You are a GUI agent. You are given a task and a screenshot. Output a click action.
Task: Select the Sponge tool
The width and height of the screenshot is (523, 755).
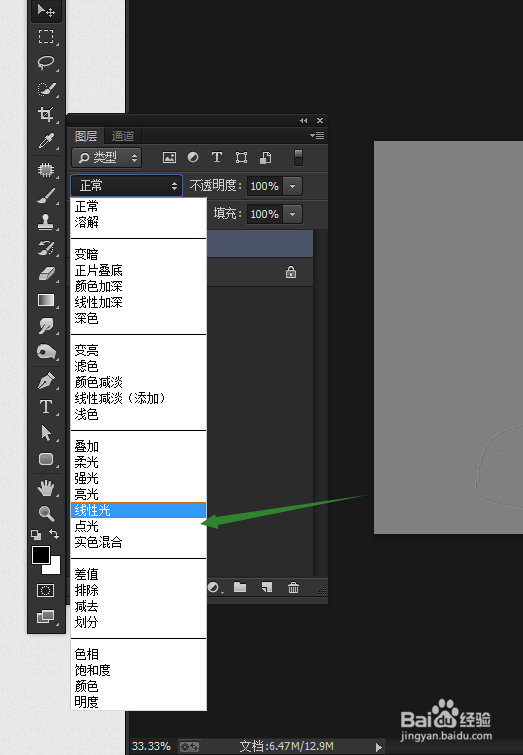tap(46, 352)
